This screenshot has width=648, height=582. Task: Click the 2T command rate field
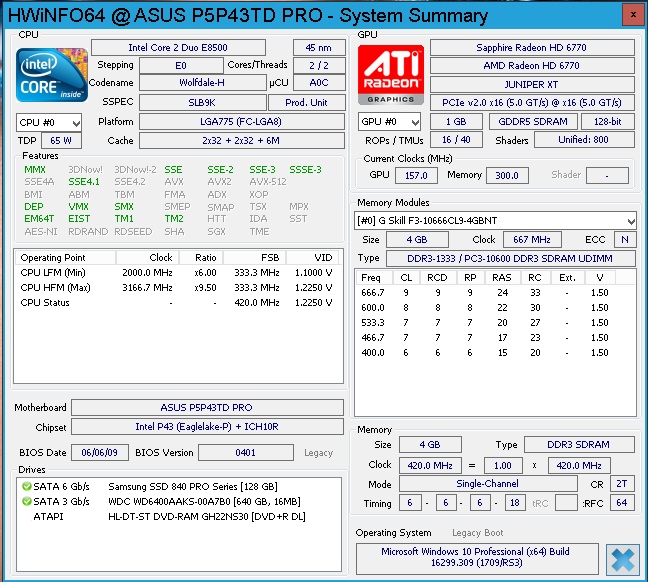click(622, 484)
